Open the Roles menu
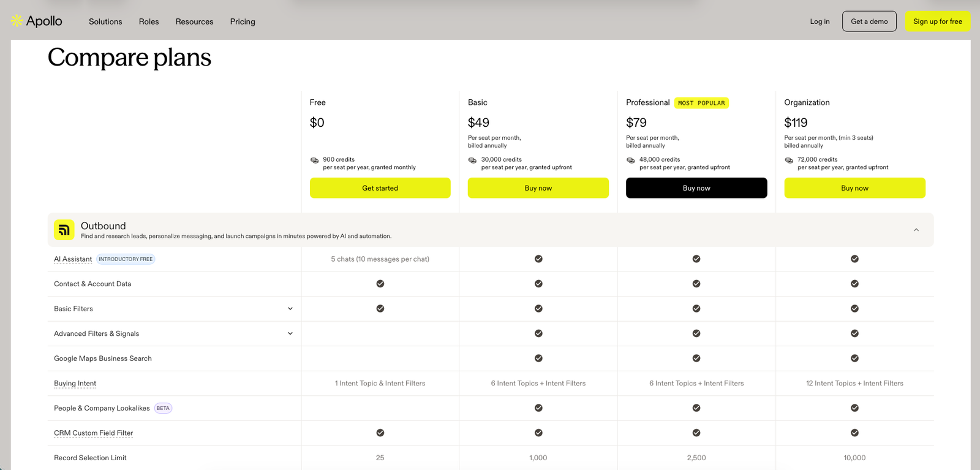 tap(149, 21)
